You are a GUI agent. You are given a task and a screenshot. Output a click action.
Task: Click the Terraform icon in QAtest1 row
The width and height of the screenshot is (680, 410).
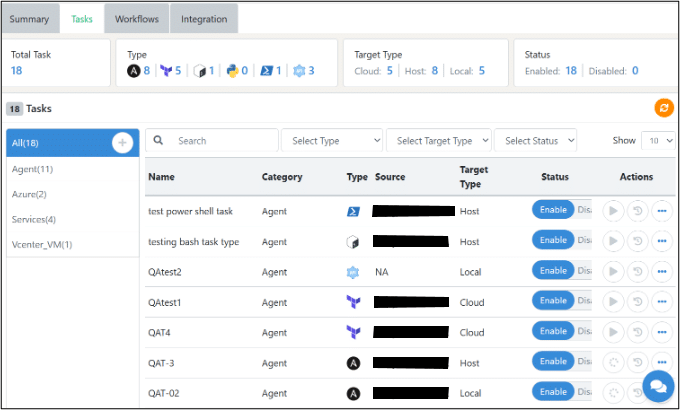[353, 302]
